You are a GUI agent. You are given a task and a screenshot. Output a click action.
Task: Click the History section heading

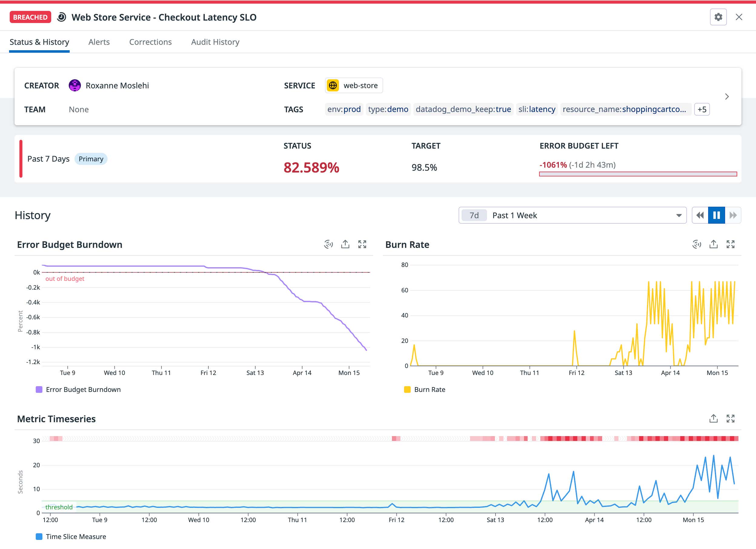tap(33, 215)
